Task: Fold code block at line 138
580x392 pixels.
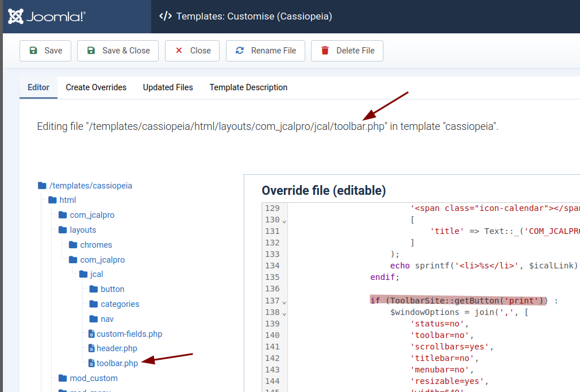Action: pyautogui.click(x=285, y=314)
